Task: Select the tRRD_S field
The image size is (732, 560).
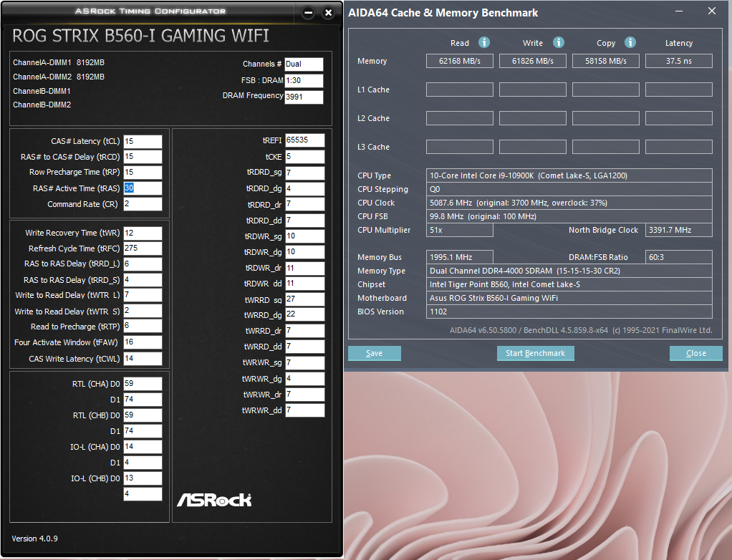Action: click(143, 280)
